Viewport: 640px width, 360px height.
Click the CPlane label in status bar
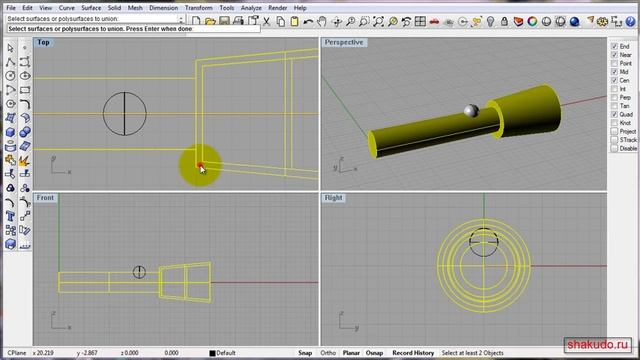point(17,353)
